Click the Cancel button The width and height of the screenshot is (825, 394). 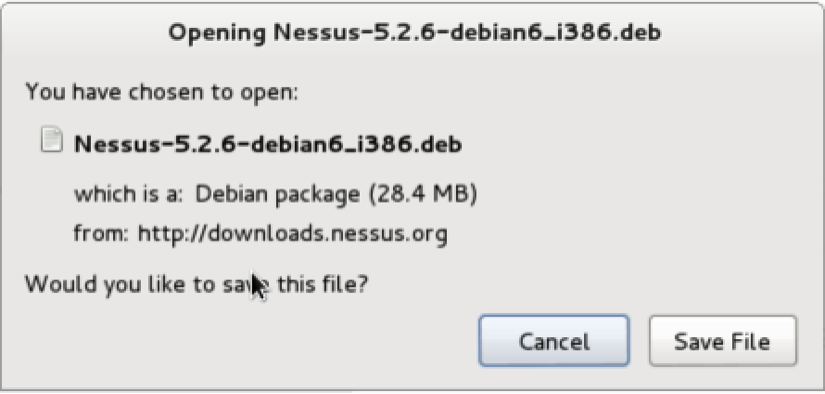click(x=554, y=341)
